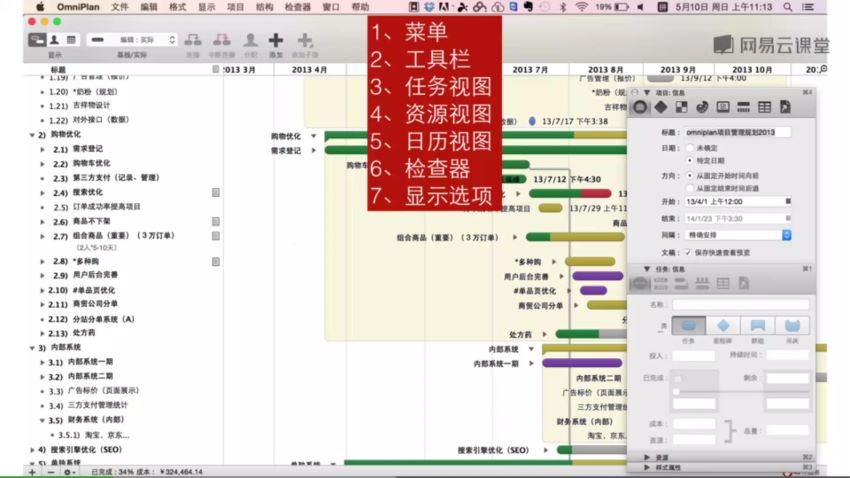Expand outline row 2.1 需求登记
The width and height of the screenshot is (850, 478).
[42, 149]
